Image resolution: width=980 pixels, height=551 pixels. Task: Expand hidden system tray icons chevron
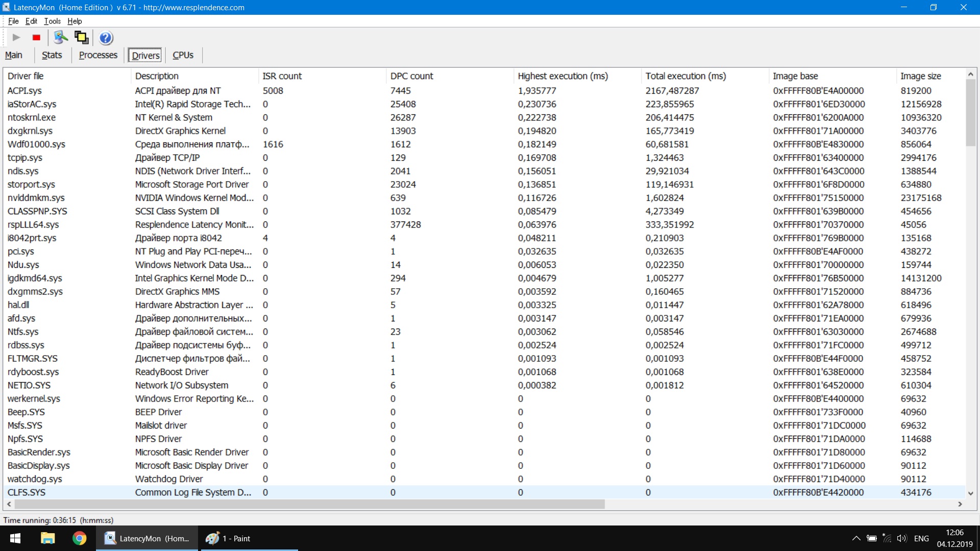[856, 538]
